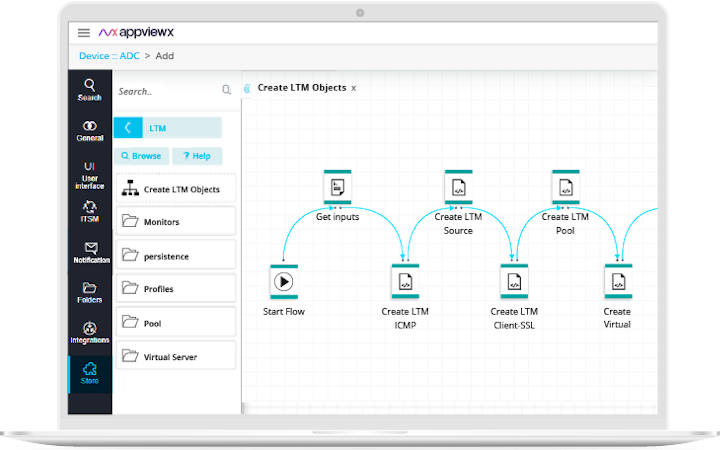Open the Integrations sidebar section
The height and width of the screenshot is (450, 720).
[90, 333]
